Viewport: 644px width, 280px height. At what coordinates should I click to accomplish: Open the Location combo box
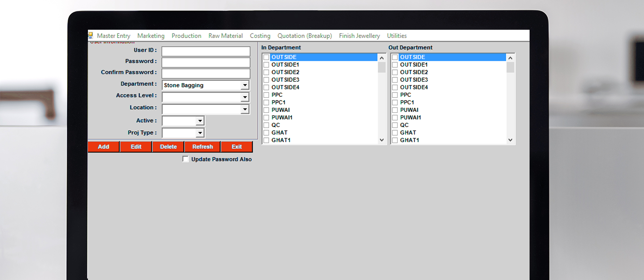coord(244,110)
